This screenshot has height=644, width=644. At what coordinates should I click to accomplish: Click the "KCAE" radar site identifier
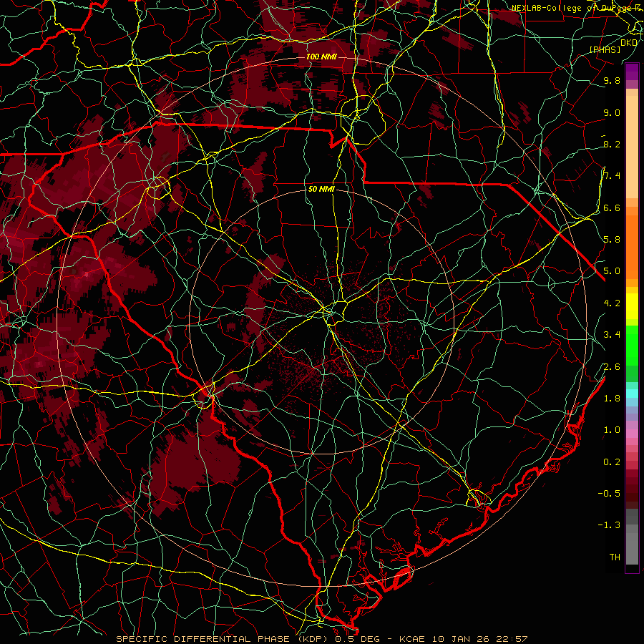[x=411, y=639]
